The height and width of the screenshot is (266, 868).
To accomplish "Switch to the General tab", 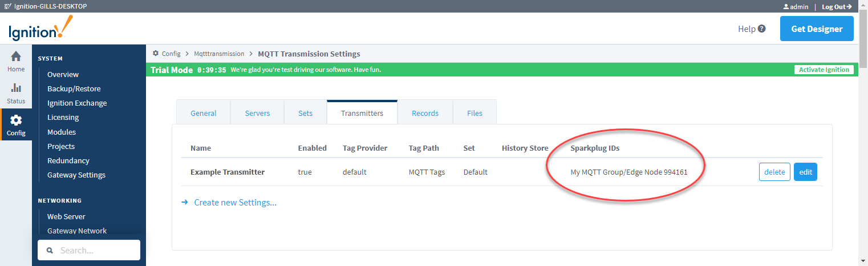I will pos(204,113).
